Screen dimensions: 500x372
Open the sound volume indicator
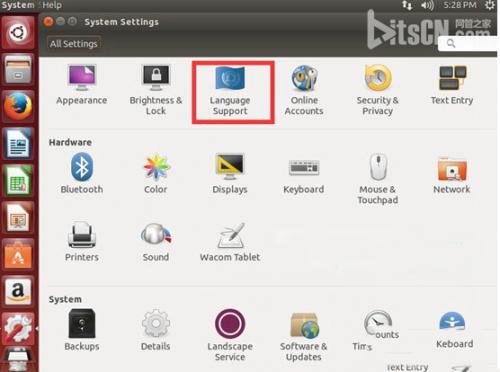[x=427, y=5]
